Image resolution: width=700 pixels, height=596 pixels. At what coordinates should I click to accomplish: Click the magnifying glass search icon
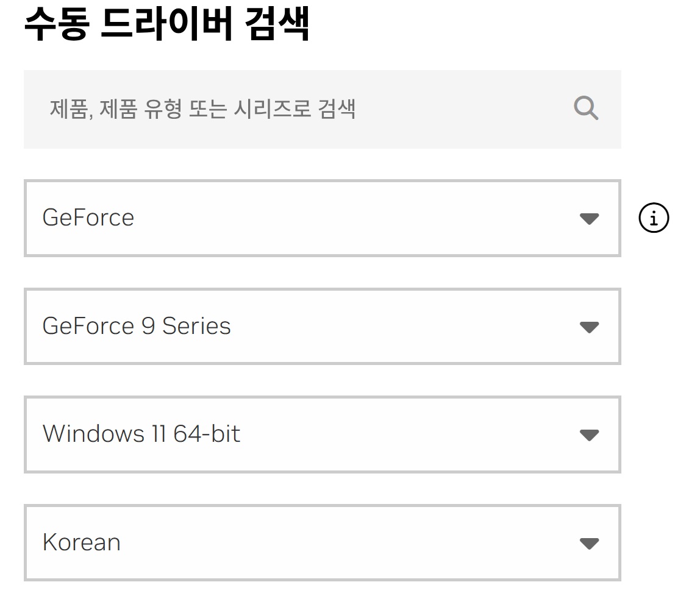point(586,109)
